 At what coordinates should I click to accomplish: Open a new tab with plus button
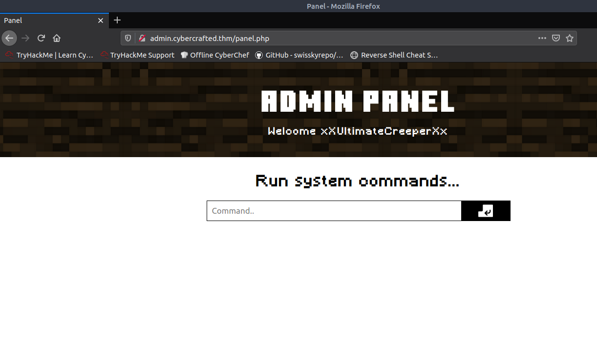pyautogui.click(x=117, y=20)
